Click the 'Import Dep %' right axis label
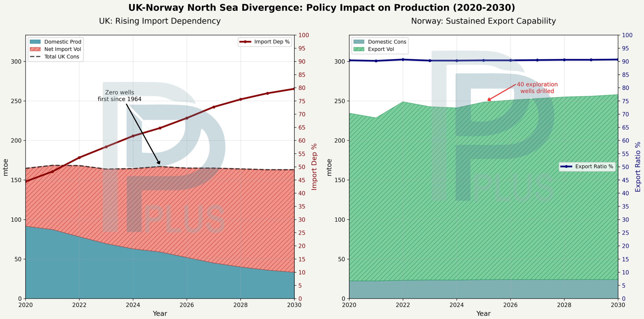 [x=314, y=167]
